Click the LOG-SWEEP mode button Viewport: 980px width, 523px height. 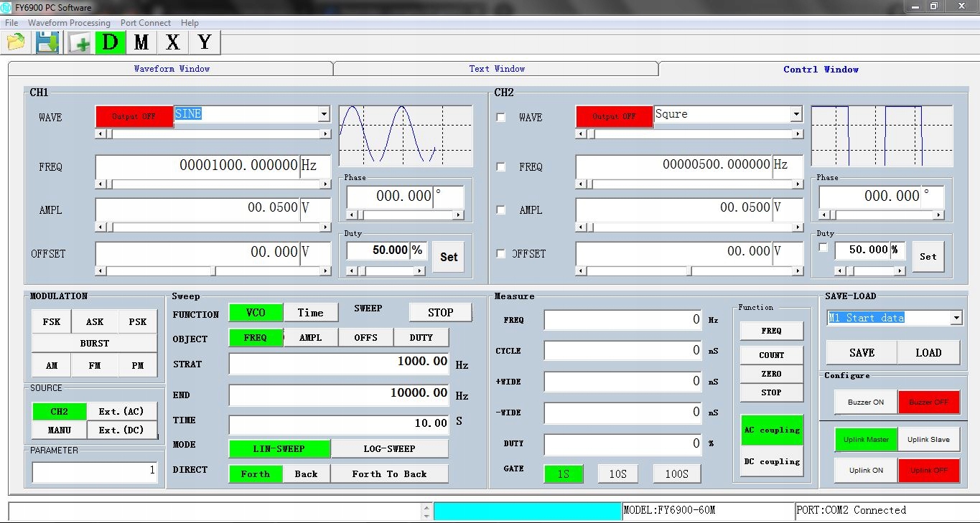[x=389, y=449]
